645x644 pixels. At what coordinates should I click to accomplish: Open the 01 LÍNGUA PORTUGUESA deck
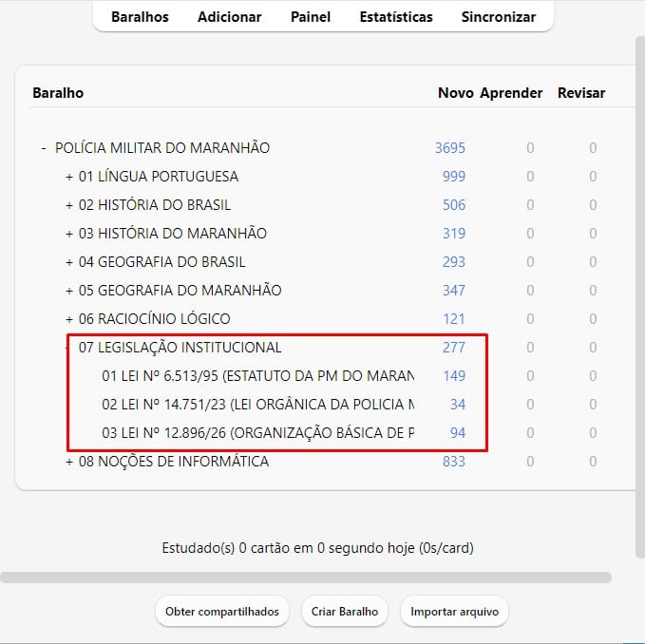click(159, 177)
